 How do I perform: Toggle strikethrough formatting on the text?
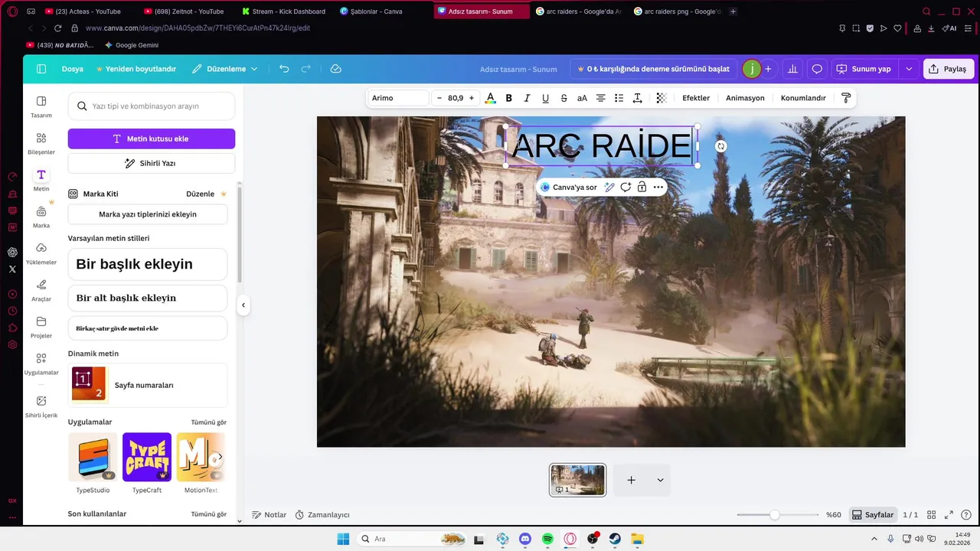(563, 98)
